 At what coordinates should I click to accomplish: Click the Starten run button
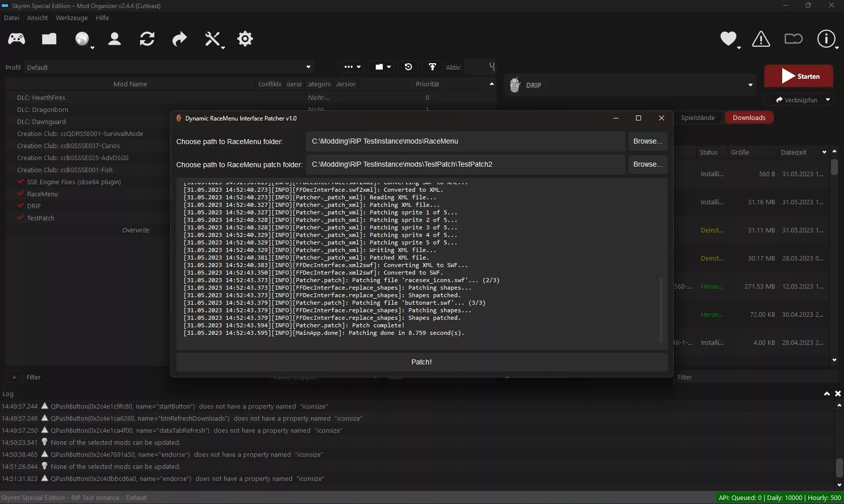[799, 76]
